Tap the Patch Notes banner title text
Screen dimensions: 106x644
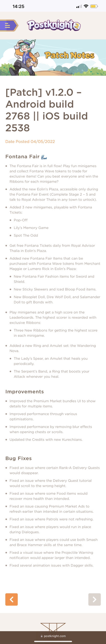point(69,55)
